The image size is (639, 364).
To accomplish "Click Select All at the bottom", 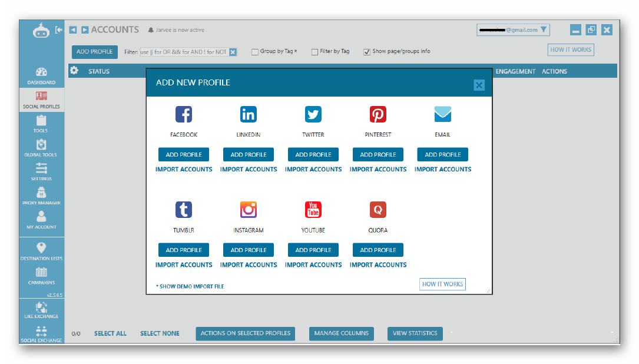I will pyautogui.click(x=111, y=333).
